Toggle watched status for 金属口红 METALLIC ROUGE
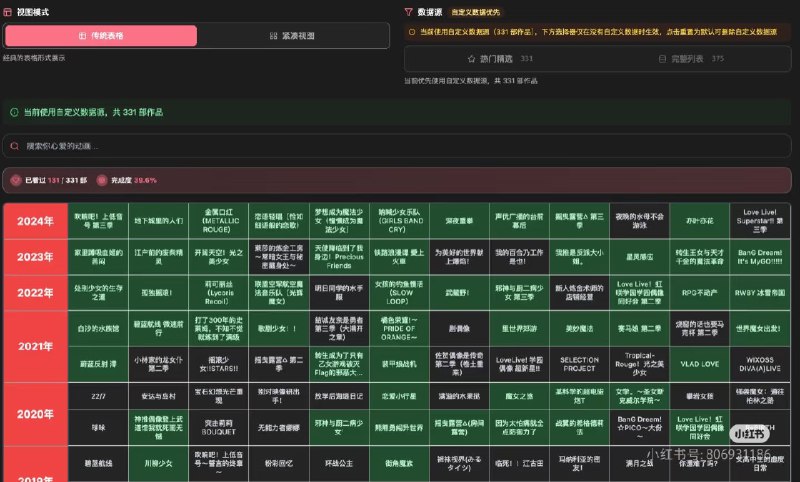Image resolution: width=800 pixels, height=482 pixels. coord(217,219)
